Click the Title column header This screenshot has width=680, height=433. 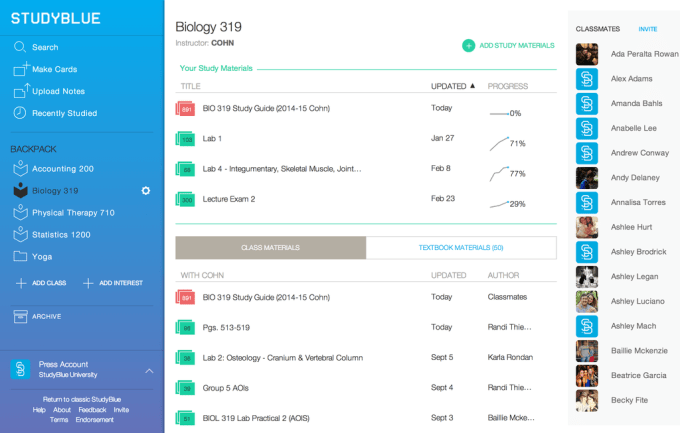tap(190, 86)
